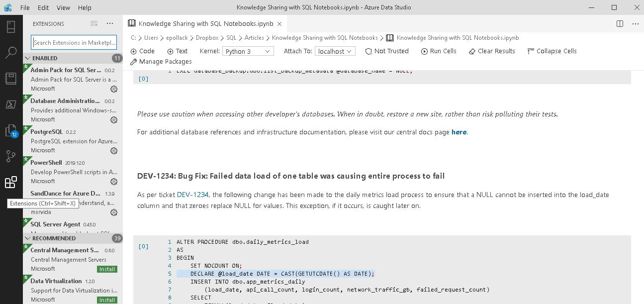Image resolution: width=644 pixels, height=304 pixels.
Task: Open the Source Control view
Action: (11, 156)
